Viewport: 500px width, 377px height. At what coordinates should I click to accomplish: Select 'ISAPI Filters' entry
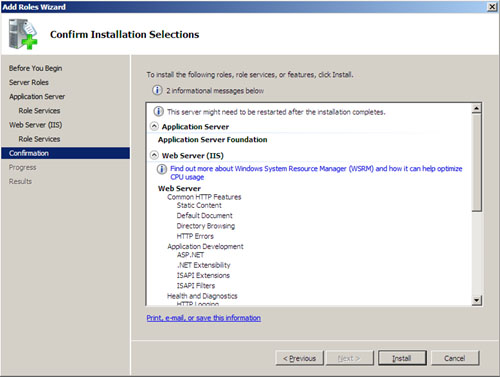click(196, 286)
